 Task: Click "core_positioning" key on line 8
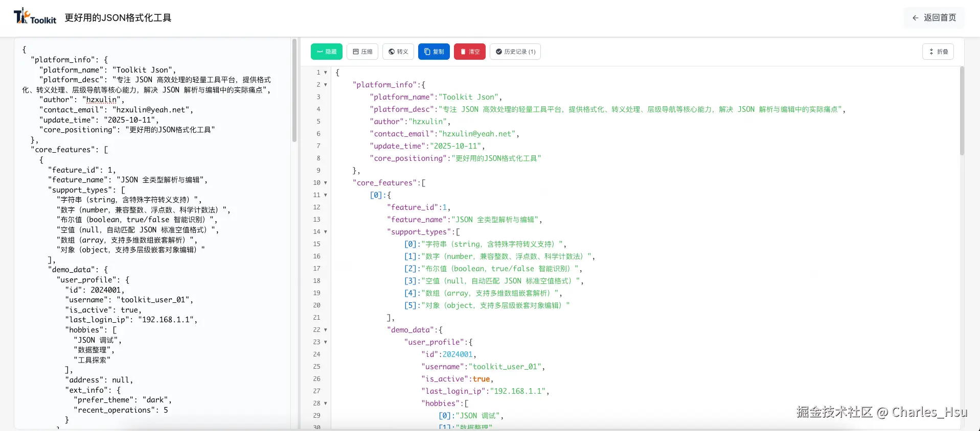408,158
